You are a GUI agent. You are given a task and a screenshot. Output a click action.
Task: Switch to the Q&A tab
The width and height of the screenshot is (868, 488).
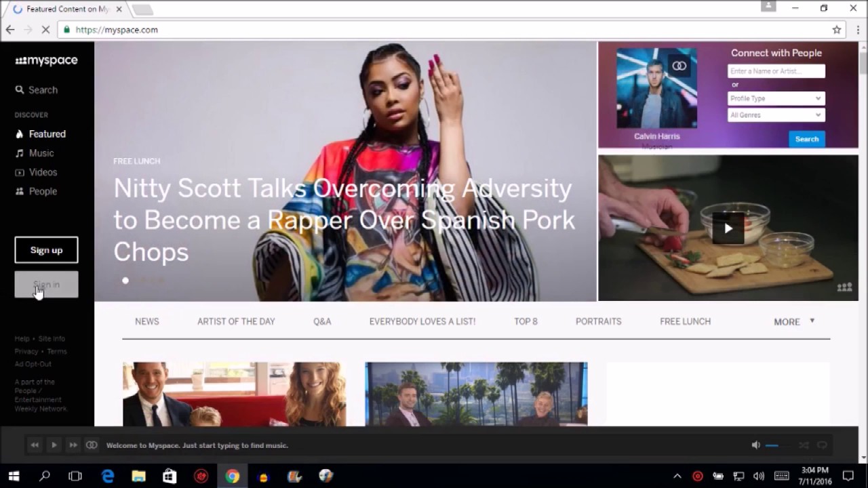pyautogui.click(x=322, y=321)
